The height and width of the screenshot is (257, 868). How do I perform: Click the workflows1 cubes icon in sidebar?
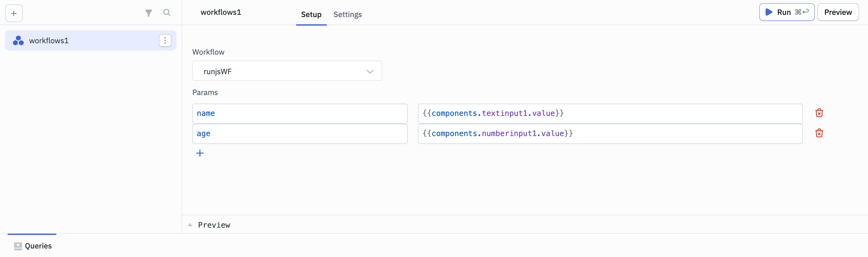[18, 41]
